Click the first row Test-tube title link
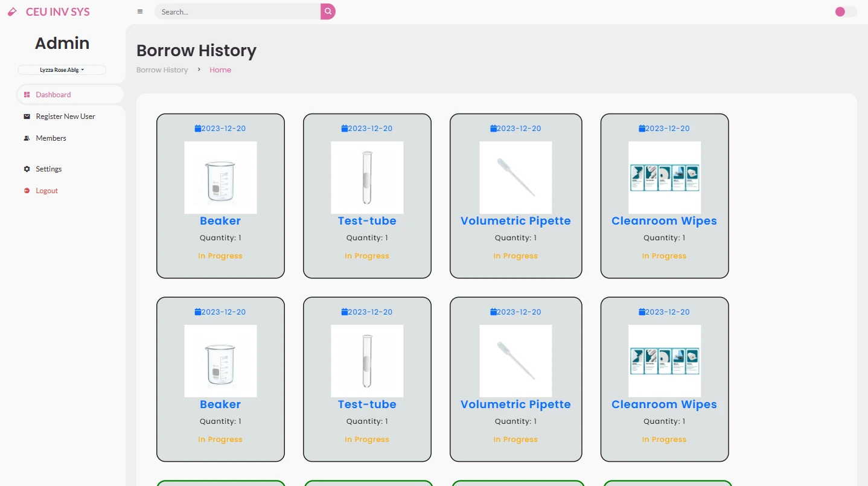The image size is (868, 486). coord(367,221)
